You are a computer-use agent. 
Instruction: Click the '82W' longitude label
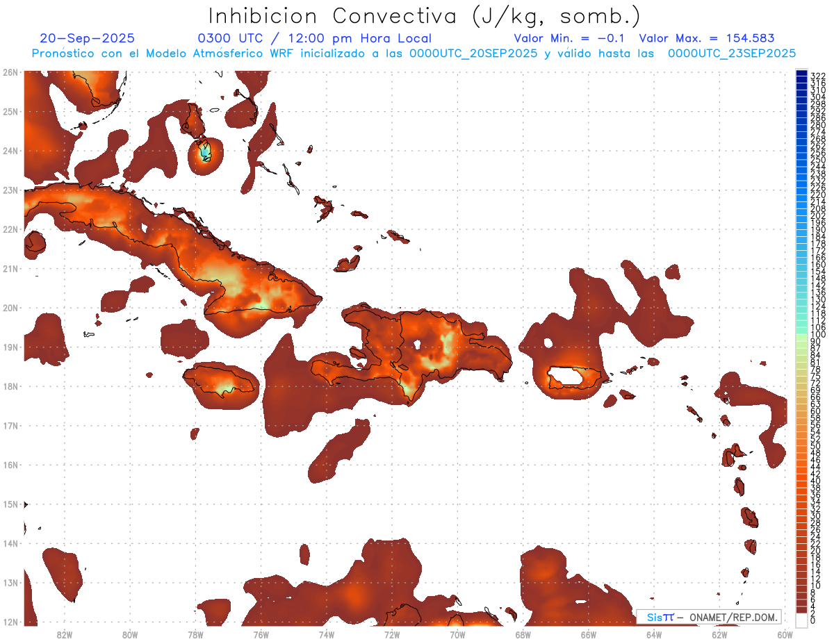[64, 634]
